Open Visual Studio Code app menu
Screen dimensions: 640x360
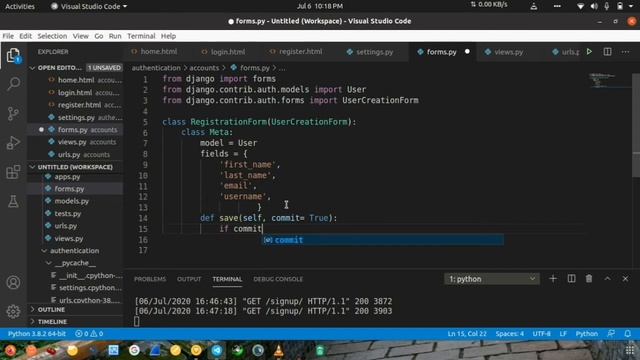(x=89, y=6)
